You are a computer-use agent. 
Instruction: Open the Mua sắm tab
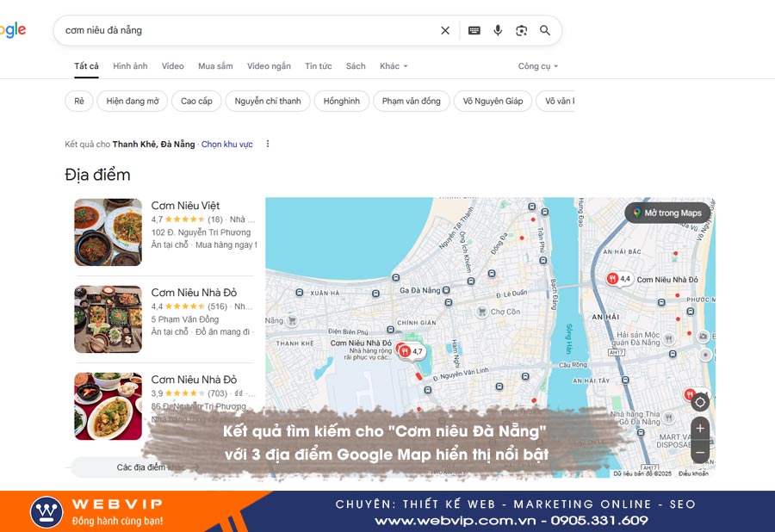tap(215, 66)
